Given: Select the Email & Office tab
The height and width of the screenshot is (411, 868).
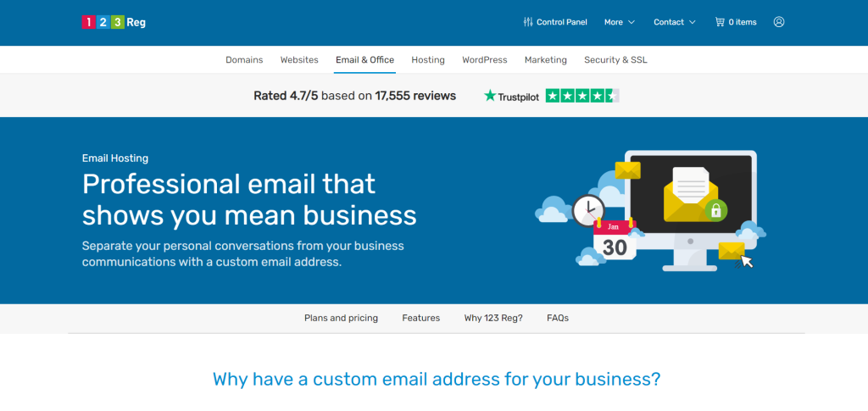Looking at the screenshot, I should [x=364, y=60].
